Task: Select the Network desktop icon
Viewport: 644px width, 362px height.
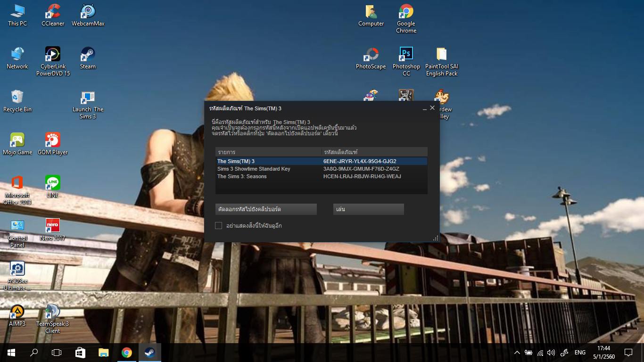Action: pyautogui.click(x=17, y=58)
